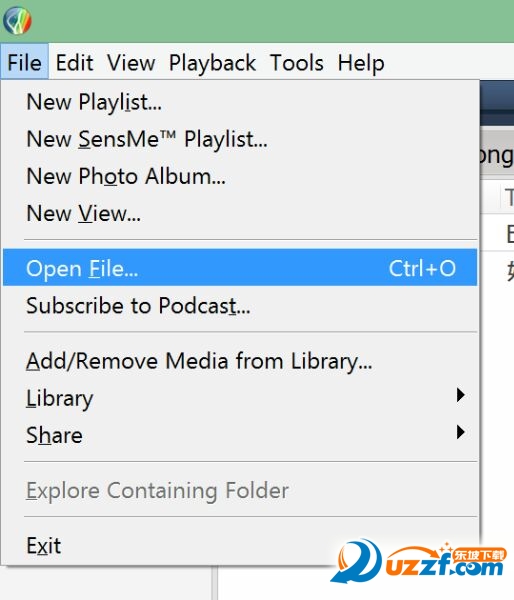The width and height of the screenshot is (514, 600).
Task: Open the File menu
Action: [x=24, y=62]
